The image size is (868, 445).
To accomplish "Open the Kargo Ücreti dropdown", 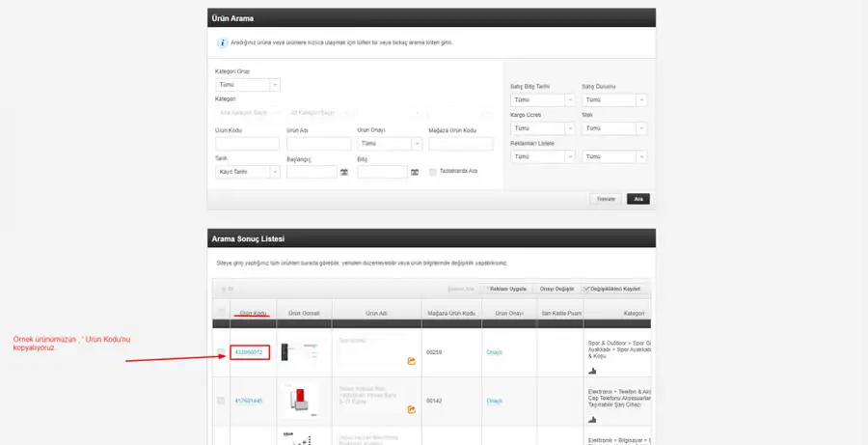I will [542, 128].
